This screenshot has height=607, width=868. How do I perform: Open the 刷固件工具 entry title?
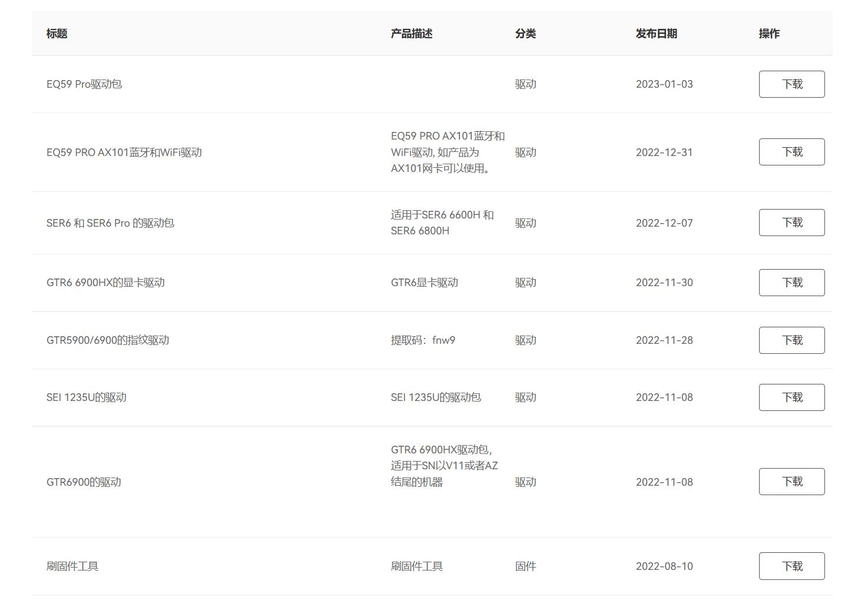[x=73, y=566]
